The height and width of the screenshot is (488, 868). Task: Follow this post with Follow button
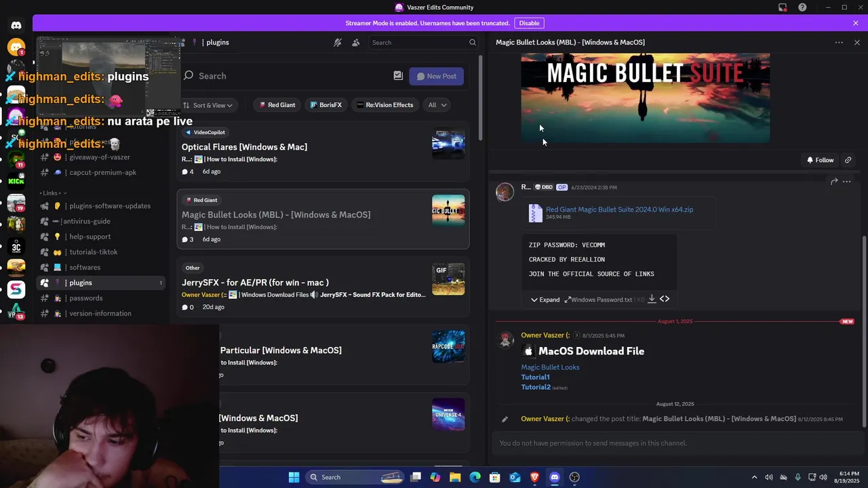pos(820,160)
